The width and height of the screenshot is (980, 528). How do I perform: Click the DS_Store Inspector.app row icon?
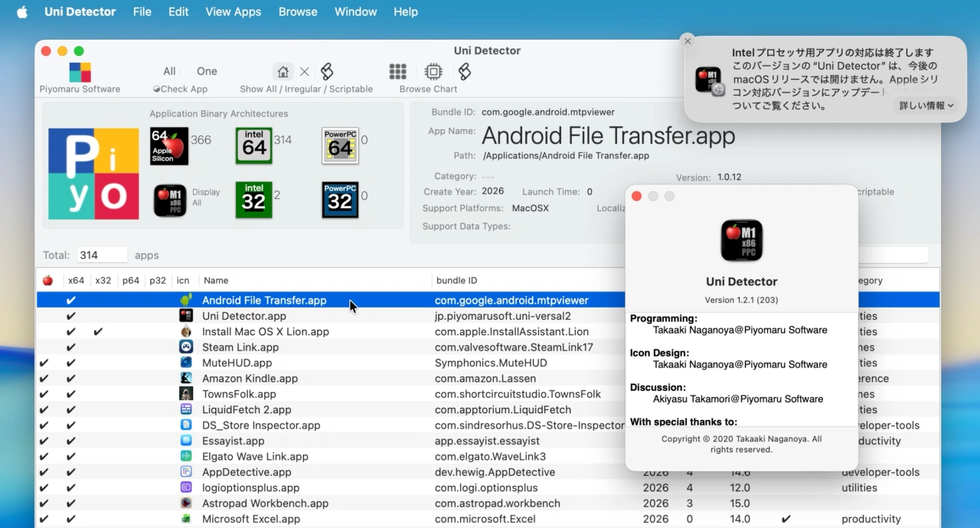tap(186, 425)
